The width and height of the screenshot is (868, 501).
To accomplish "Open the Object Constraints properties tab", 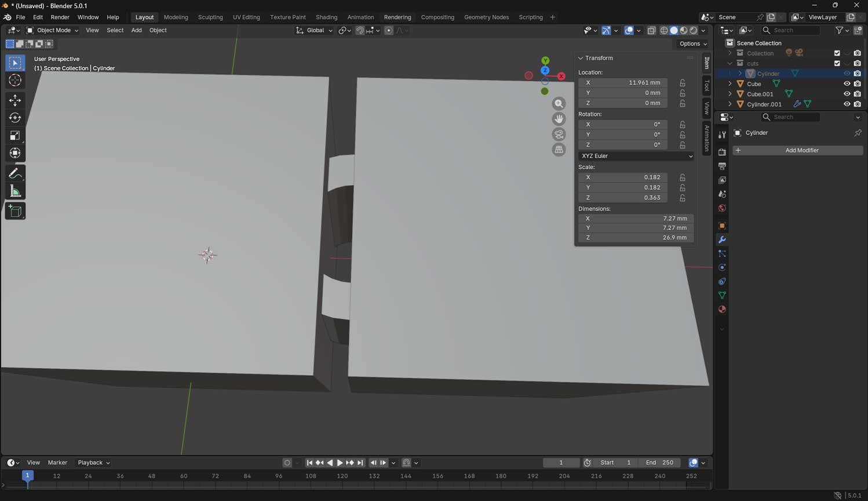I will pyautogui.click(x=722, y=281).
